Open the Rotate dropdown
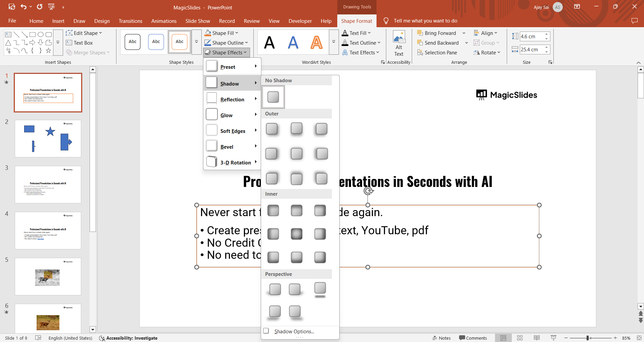Image resolution: width=644 pixels, height=342 pixels. point(487,52)
